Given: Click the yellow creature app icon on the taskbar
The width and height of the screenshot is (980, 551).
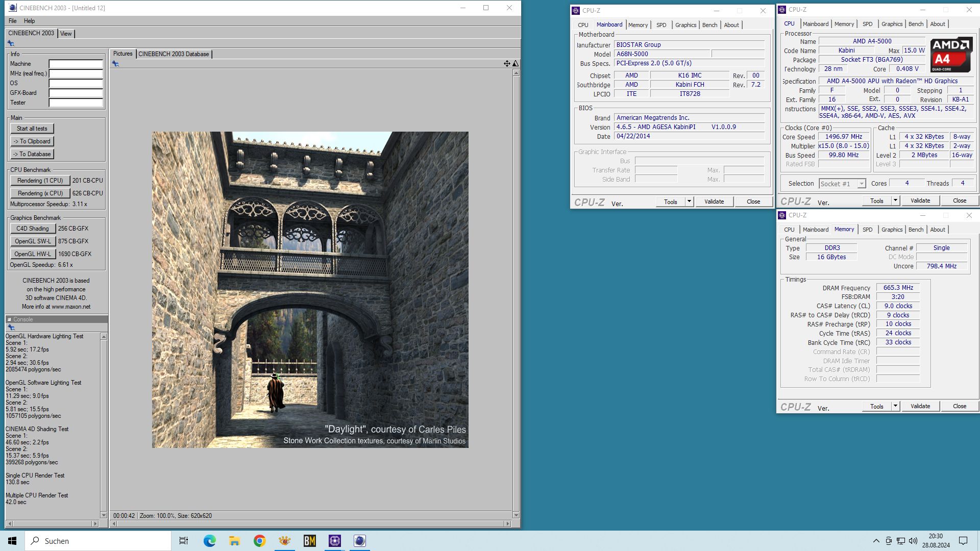Looking at the screenshot, I should point(284,541).
